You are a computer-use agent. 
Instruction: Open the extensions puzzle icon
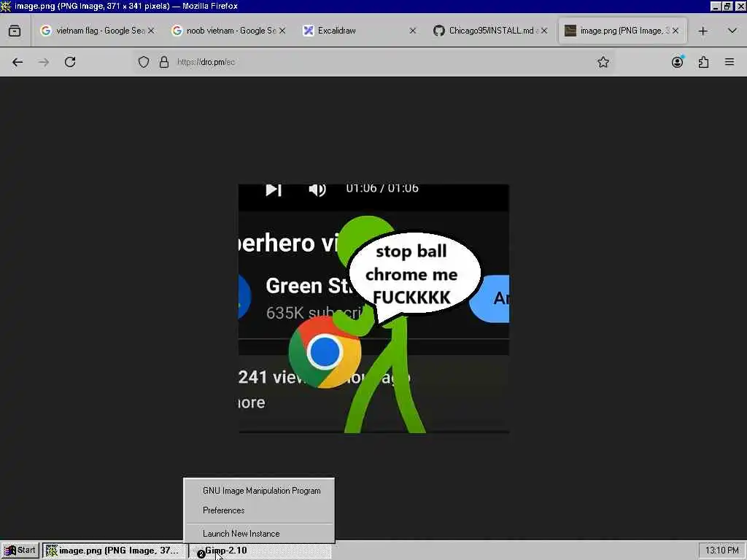704,62
